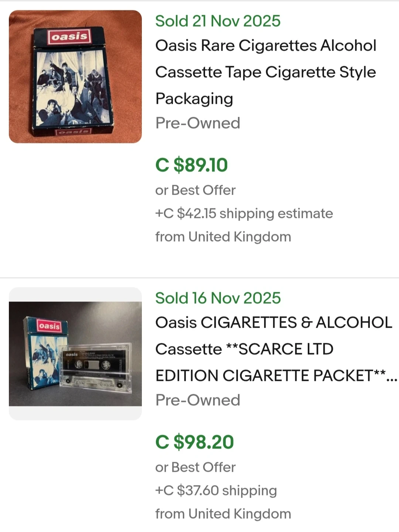The image size is (399, 532).
Task: Click 'from United Kingdom' on the first listing
Action: (223, 237)
